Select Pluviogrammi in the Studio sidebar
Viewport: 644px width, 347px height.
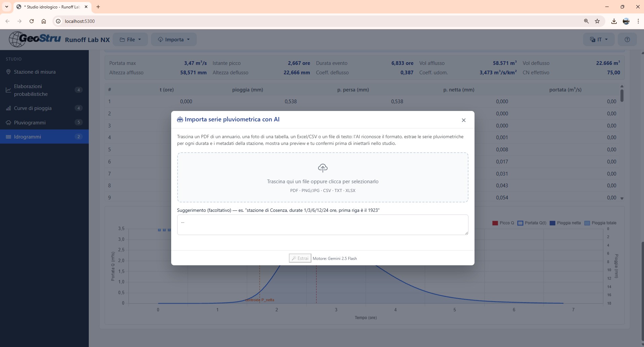pyautogui.click(x=31, y=122)
